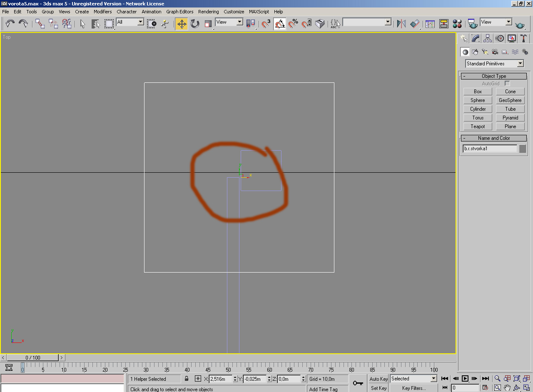This screenshot has width=533, height=392.
Task: Click the object color swatch
Action: point(523,149)
